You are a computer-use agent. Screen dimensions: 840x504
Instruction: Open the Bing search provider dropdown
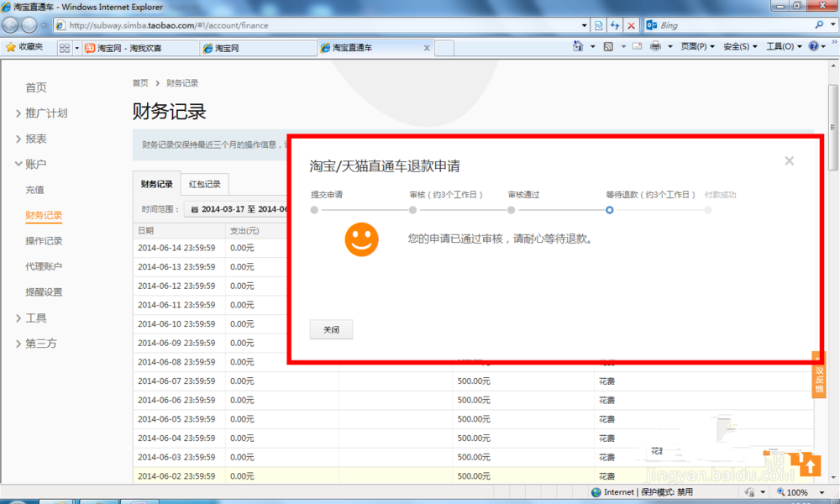833,24
